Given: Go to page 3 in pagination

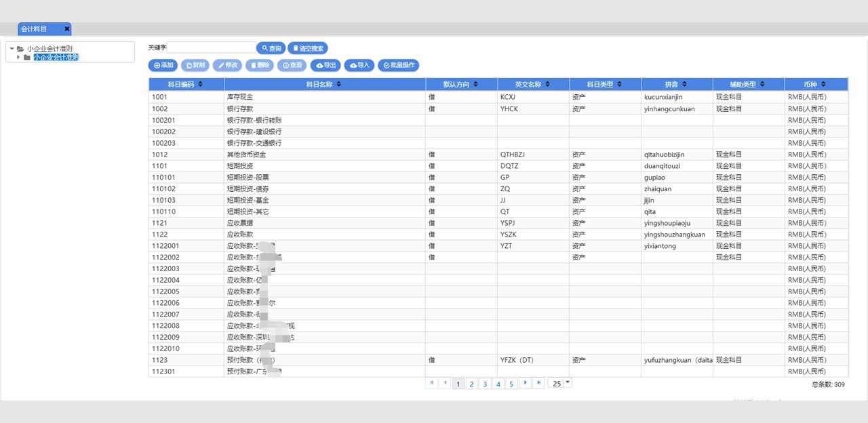Looking at the screenshot, I should coord(485,384).
